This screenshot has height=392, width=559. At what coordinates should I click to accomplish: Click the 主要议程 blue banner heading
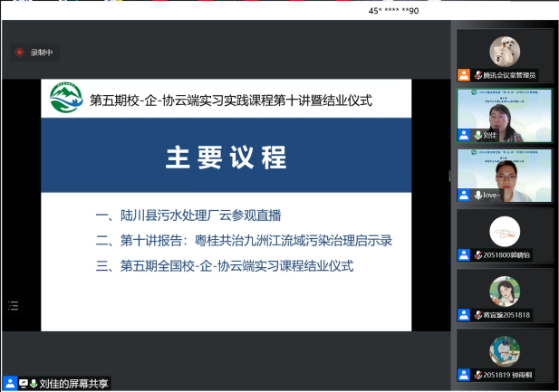click(224, 157)
